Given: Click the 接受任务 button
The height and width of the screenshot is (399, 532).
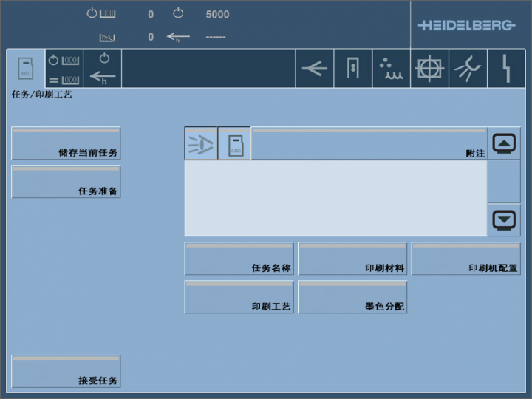Looking at the screenshot, I should pos(66,371).
